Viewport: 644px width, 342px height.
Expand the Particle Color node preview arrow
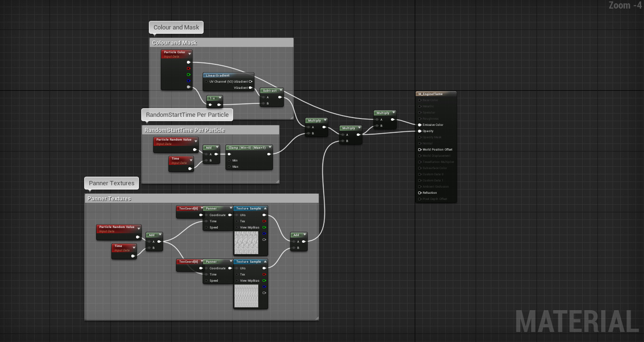(189, 54)
